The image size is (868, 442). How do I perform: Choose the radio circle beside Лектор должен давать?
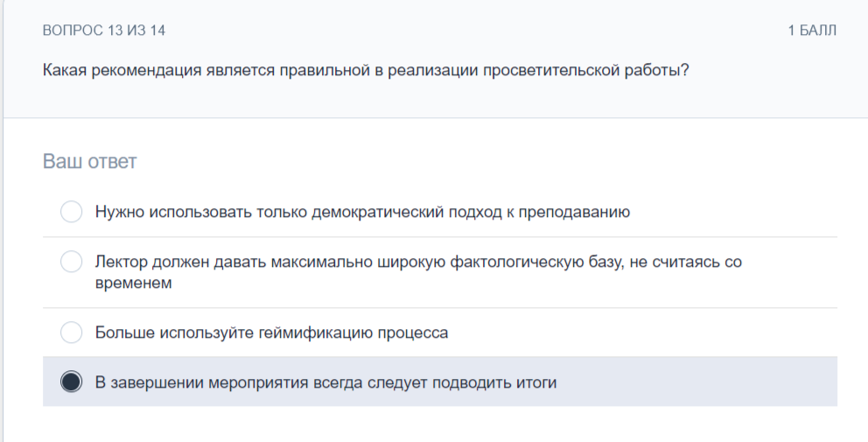[x=72, y=262]
